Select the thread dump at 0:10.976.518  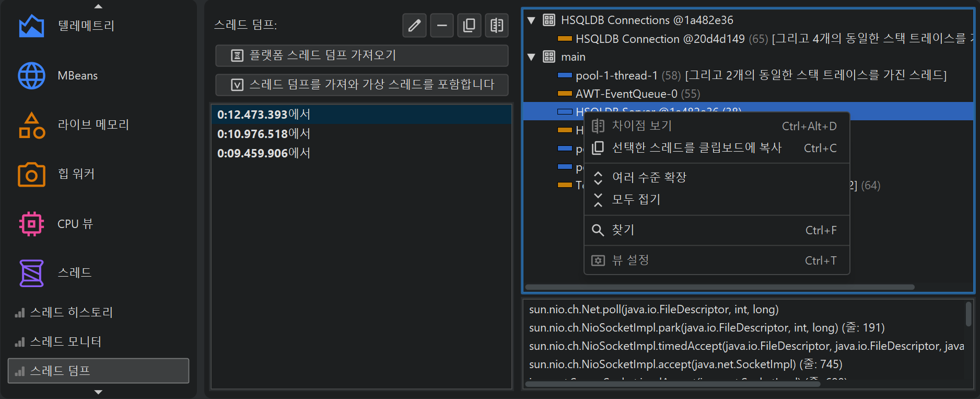point(264,134)
